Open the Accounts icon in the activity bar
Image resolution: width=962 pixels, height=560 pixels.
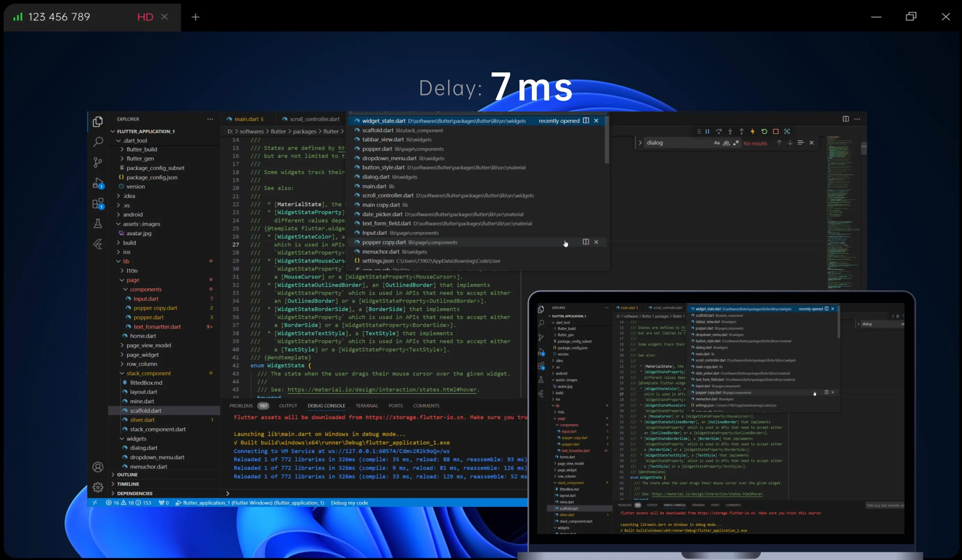tap(98, 467)
